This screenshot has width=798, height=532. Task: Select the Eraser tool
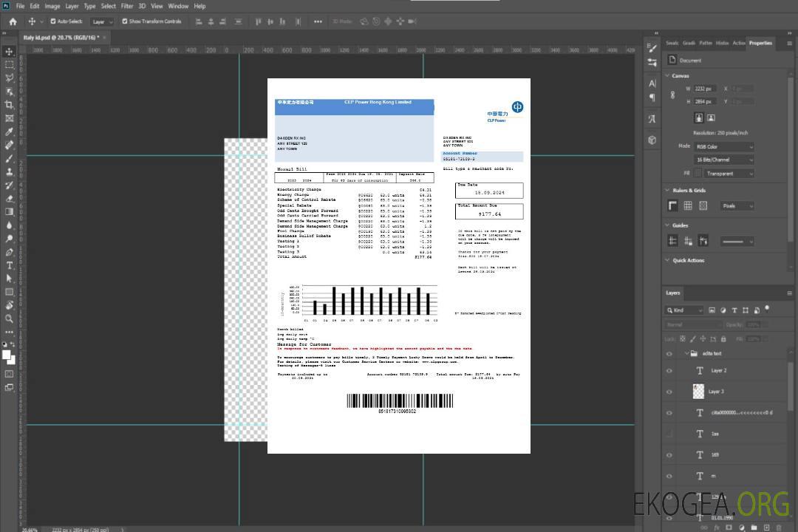[x=9, y=199]
